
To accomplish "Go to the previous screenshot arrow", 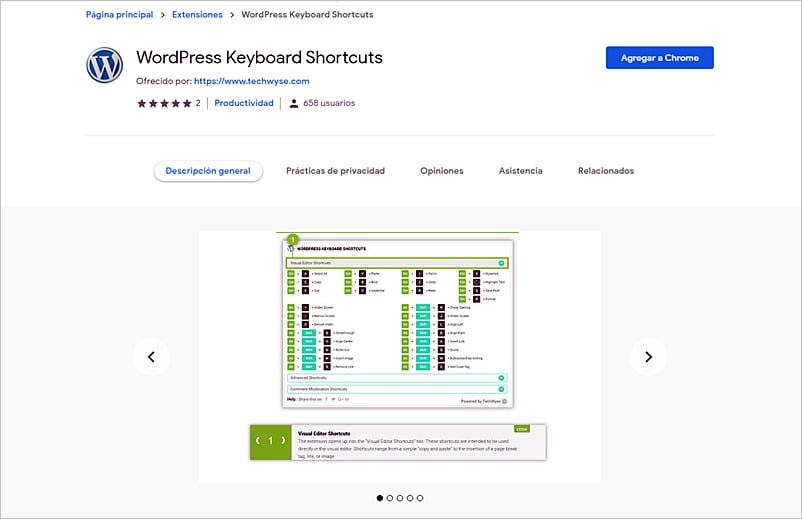I will 151,356.
